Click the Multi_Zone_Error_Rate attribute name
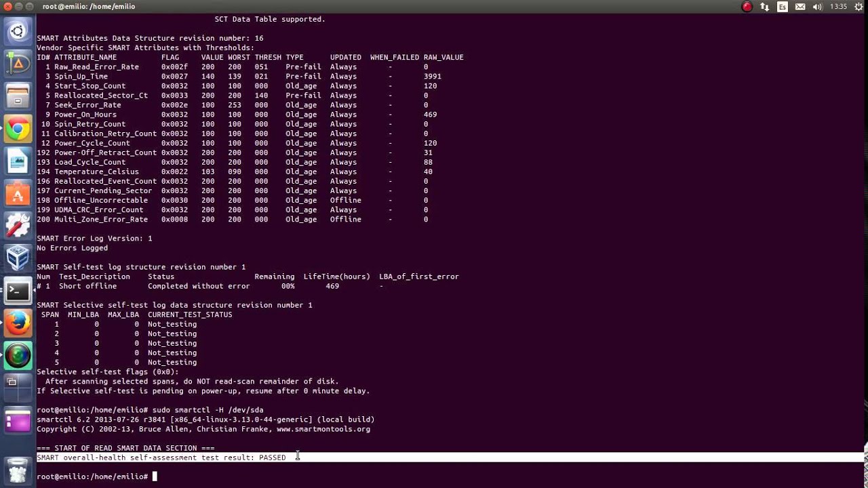Screen dimensions: 868x488 pos(101,219)
